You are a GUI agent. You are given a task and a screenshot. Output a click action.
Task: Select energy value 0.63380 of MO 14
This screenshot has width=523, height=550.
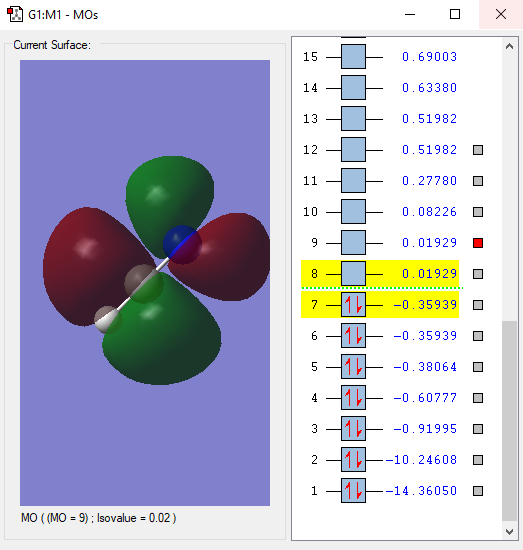click(x=429, y=88)
